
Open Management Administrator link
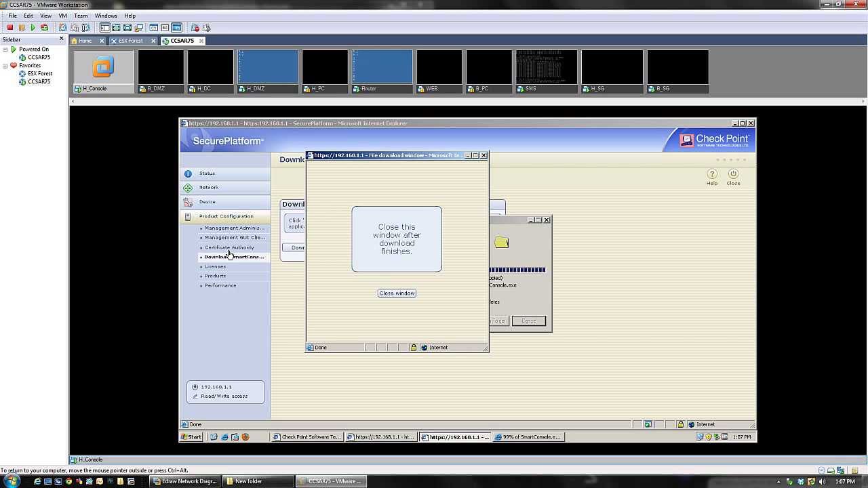[x=235, y=228]
